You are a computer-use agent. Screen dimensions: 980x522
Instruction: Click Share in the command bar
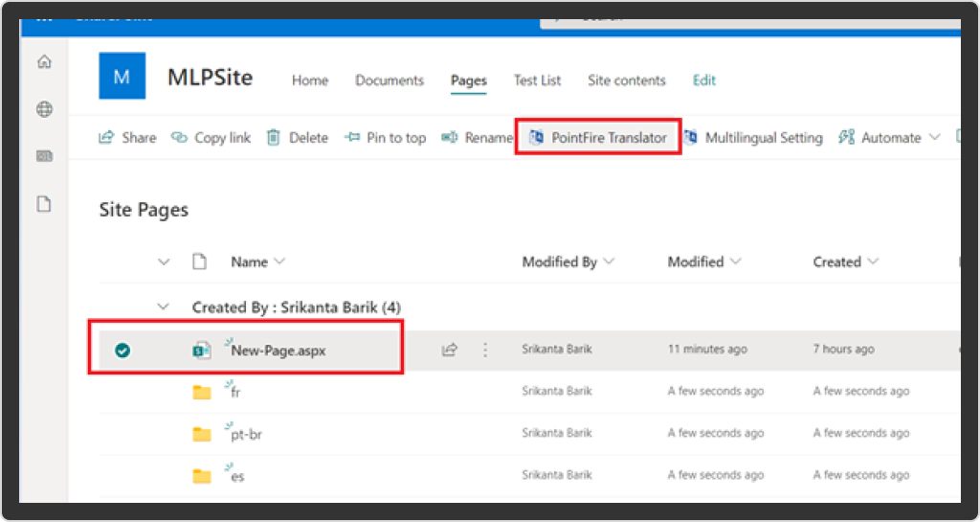pos(127,138)
